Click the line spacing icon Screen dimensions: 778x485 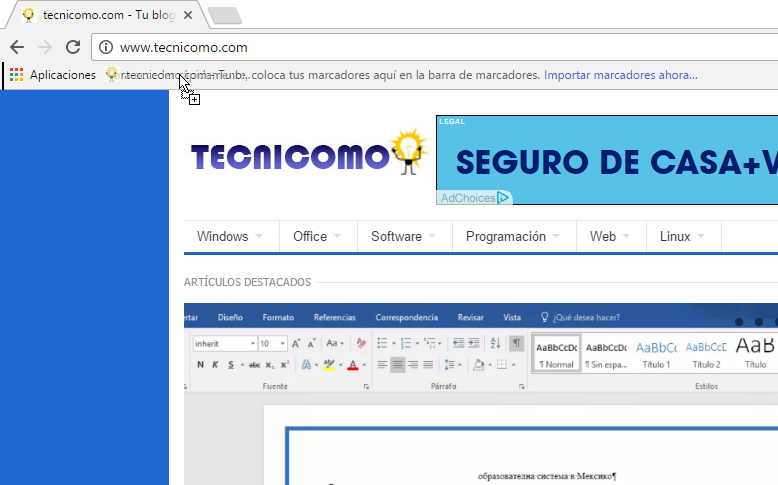[x=450, y=365]
